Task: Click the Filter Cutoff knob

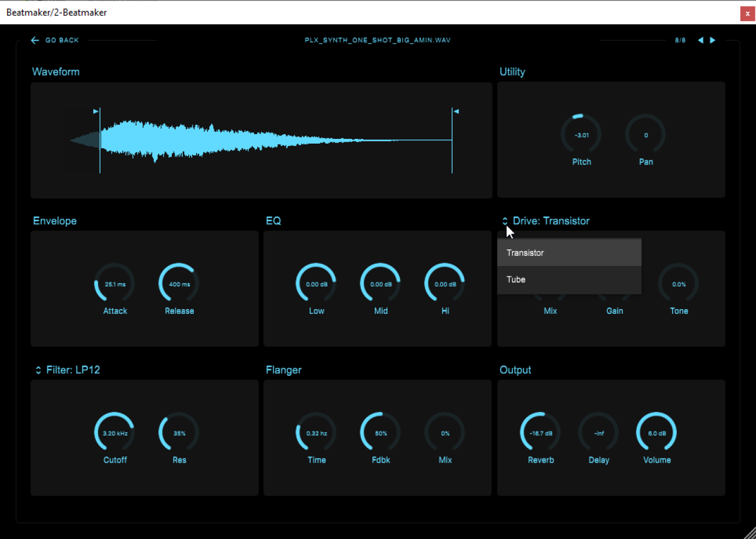Action: point(115,433)
